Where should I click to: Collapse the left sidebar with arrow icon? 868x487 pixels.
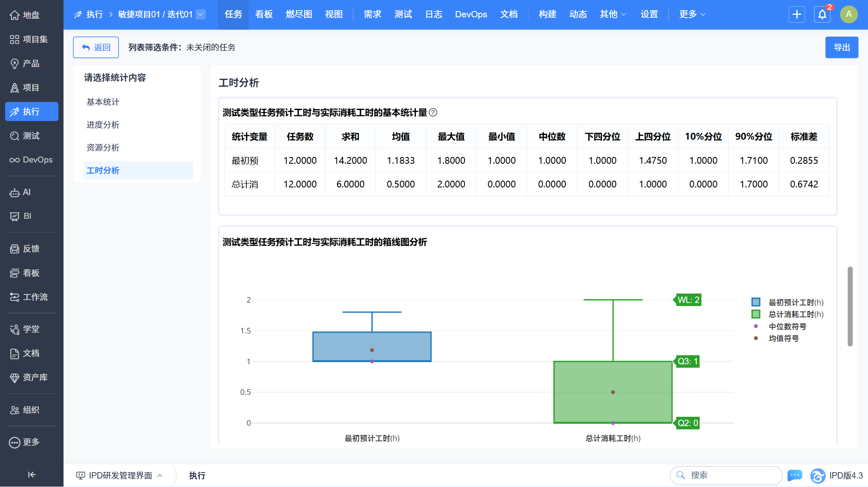point(32,475)
